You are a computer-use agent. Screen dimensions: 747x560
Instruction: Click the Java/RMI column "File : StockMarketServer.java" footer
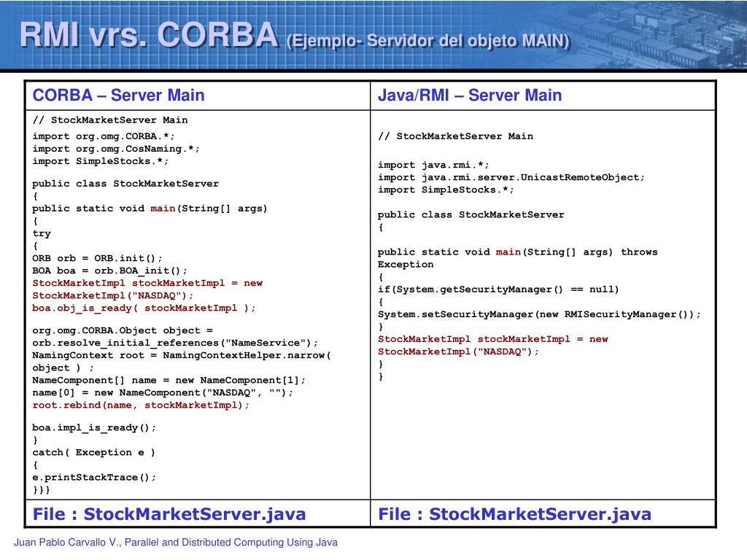[x=514, y=514]
